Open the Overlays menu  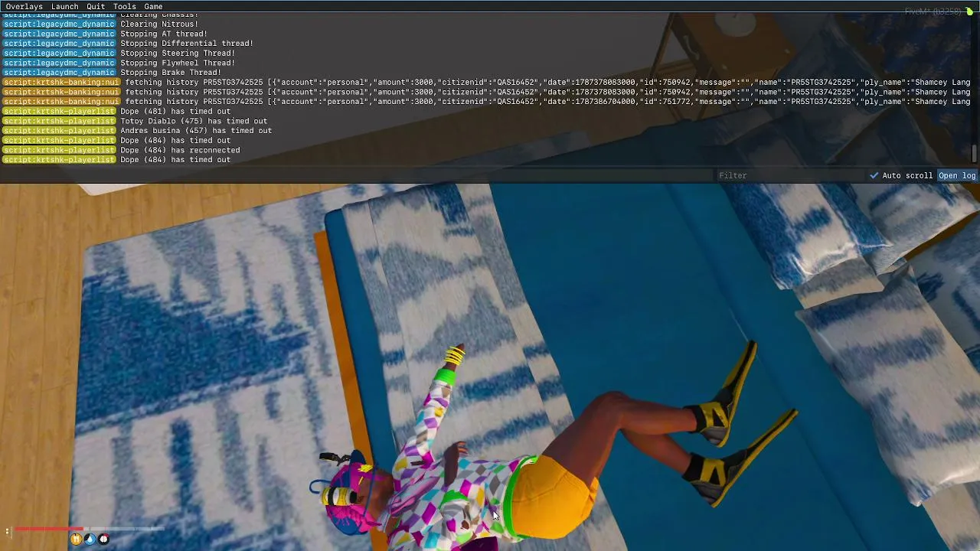coord(24,6)
